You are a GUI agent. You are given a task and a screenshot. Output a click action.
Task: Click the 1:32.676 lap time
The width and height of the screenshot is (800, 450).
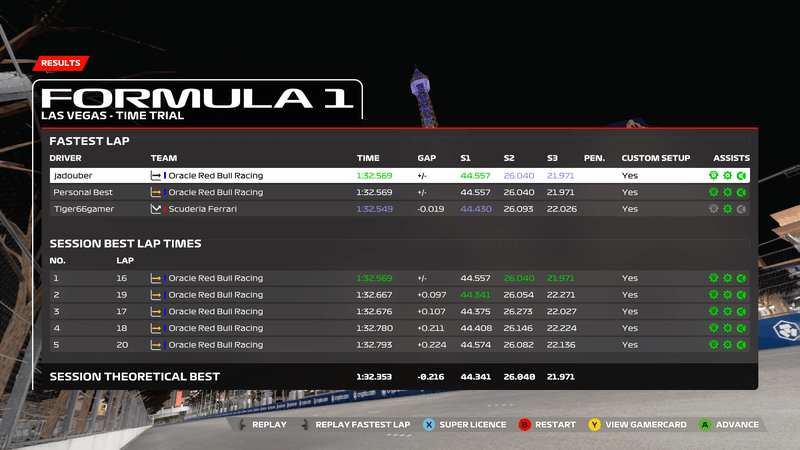pyautogui.click(x=374, y=311)
